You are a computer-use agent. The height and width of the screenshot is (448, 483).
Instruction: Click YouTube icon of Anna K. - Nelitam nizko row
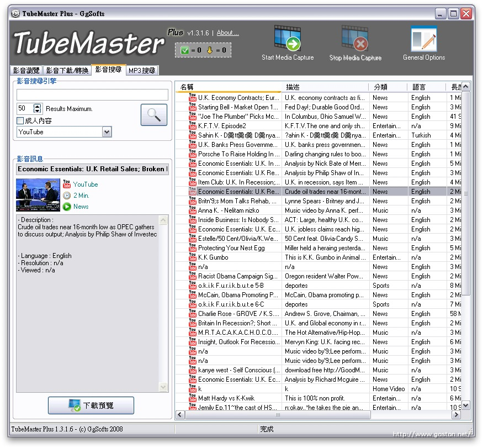click(193, 210)
